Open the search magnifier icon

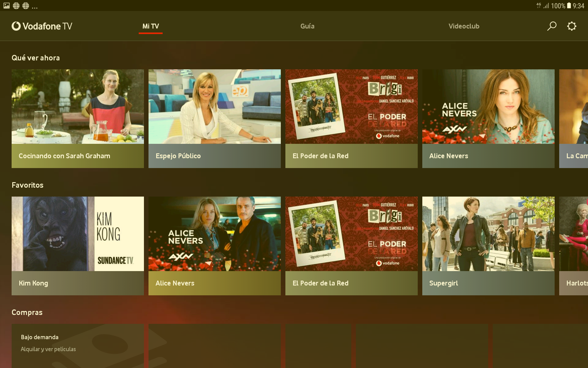point(552,26)
